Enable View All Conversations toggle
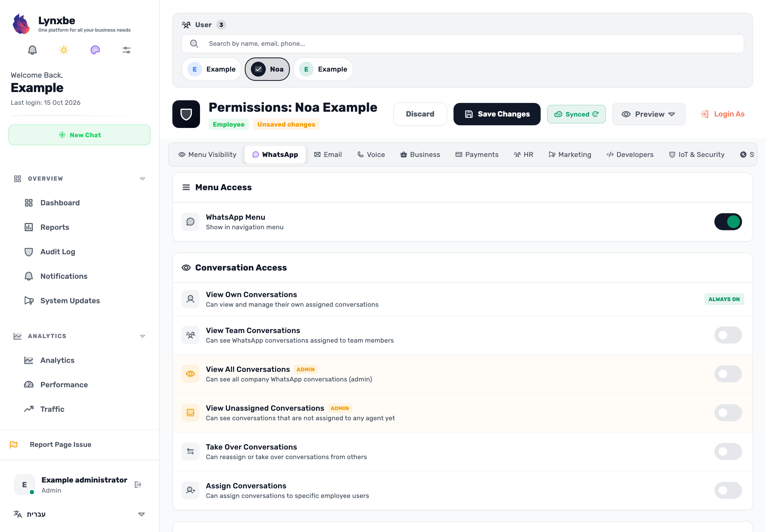The image size is (766, 532). click(728, 374)
